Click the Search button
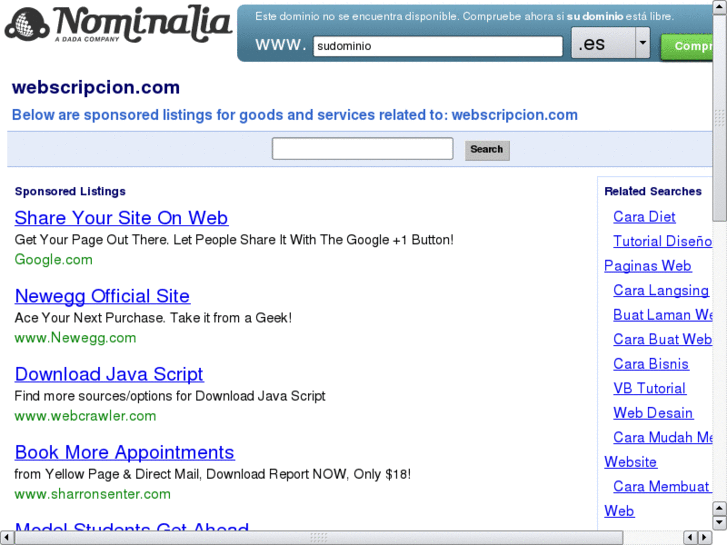This screenshot has width=727, height=545. tap(487, 150)
